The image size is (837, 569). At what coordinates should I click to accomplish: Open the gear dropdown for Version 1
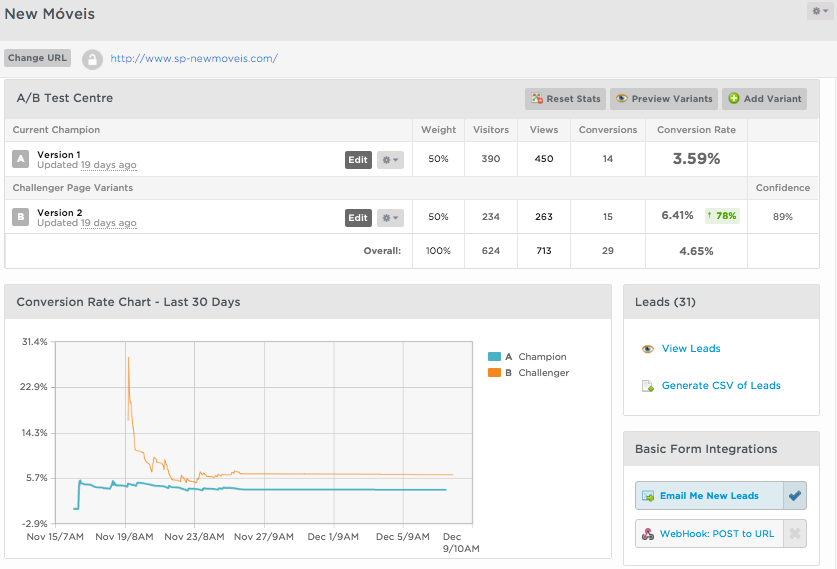point(390,160)
